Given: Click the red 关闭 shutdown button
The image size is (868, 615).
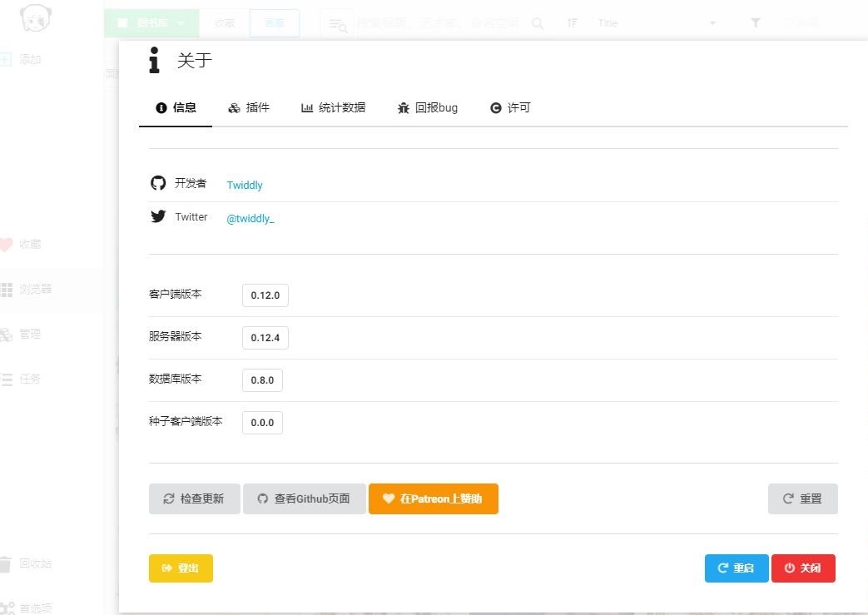Looking at the screenshot, I should point(802,568).
